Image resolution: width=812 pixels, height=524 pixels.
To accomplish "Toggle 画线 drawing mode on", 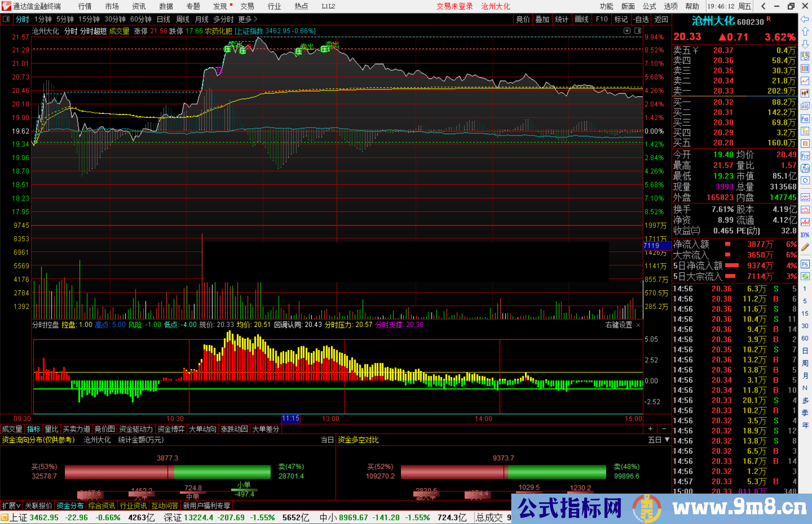I will pos(582,19).
